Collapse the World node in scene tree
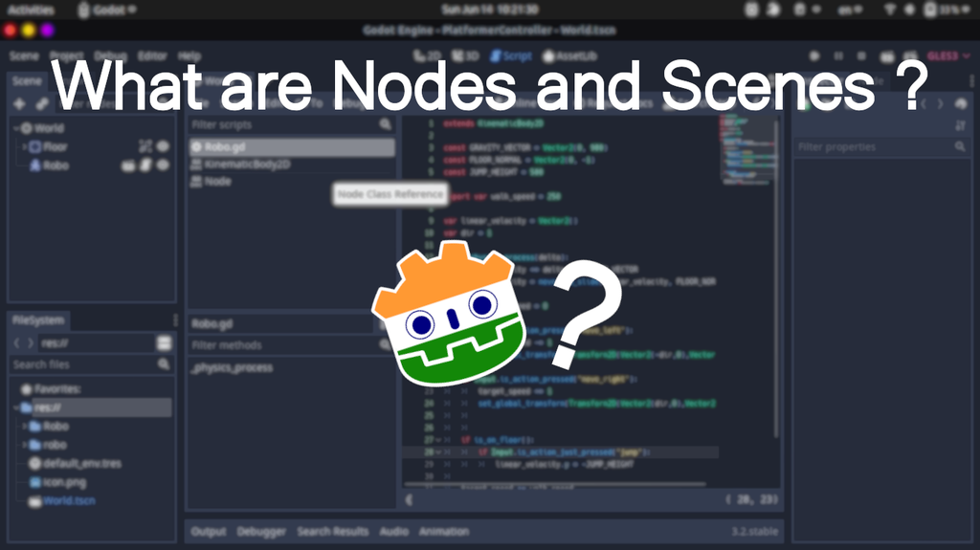The width and height of the screenshot is (980, 550). pyautogui.click(x=16, y=128)
